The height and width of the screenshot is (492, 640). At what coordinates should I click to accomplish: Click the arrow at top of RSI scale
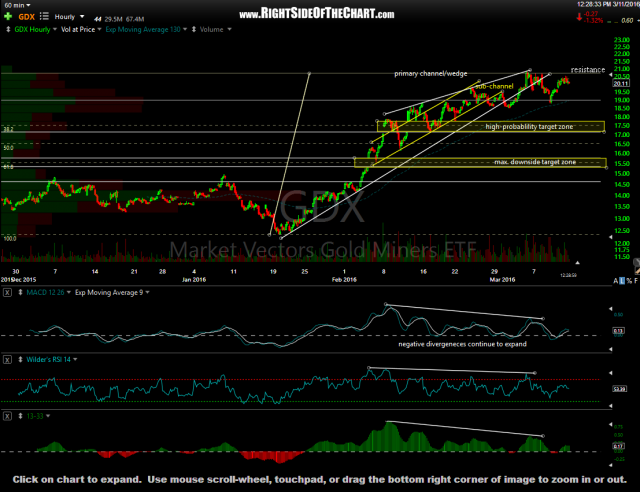[611, 373]
